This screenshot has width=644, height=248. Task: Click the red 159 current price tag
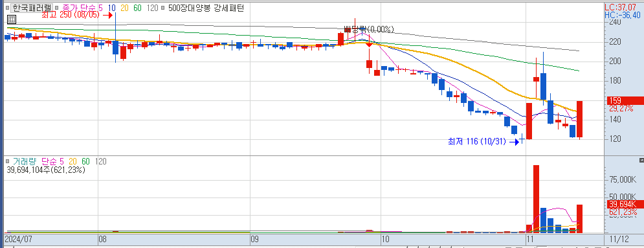click(x=625, y=100)
